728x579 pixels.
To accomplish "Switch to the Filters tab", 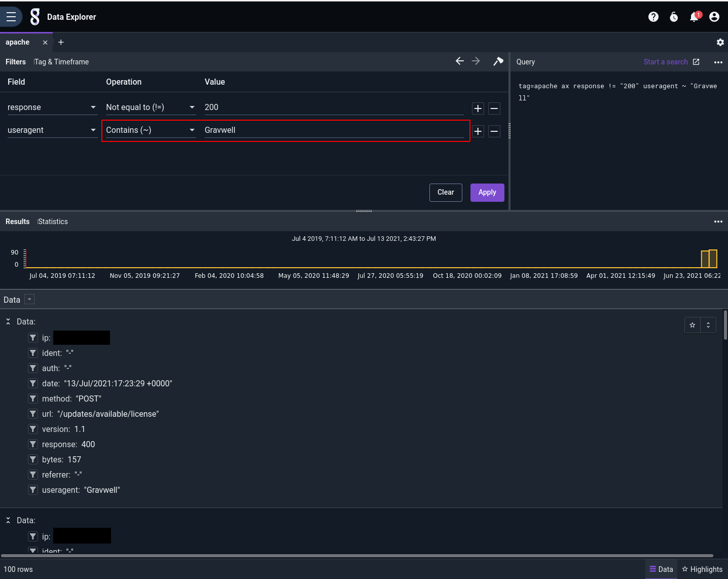I will pyautogui.click(x=16, y=62).
